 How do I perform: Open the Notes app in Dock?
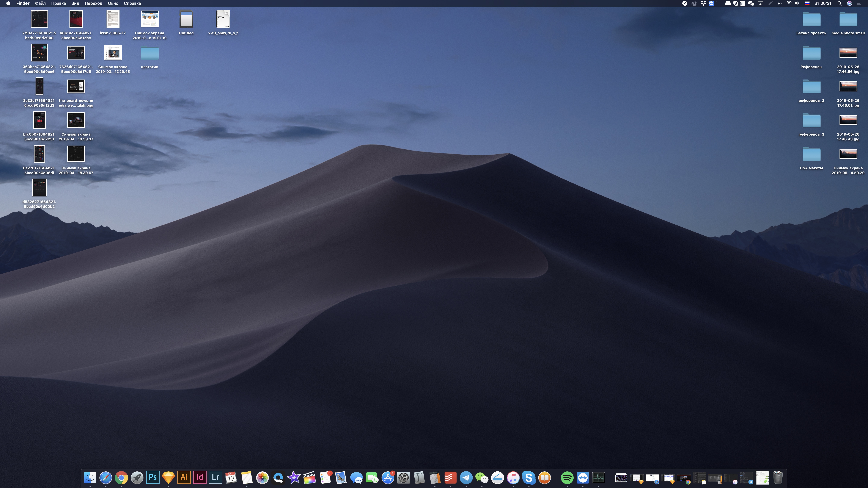point(247,478)
